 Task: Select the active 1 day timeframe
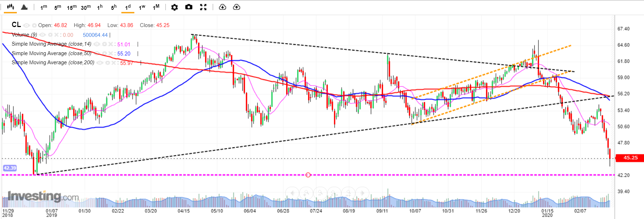pos(128,7)
